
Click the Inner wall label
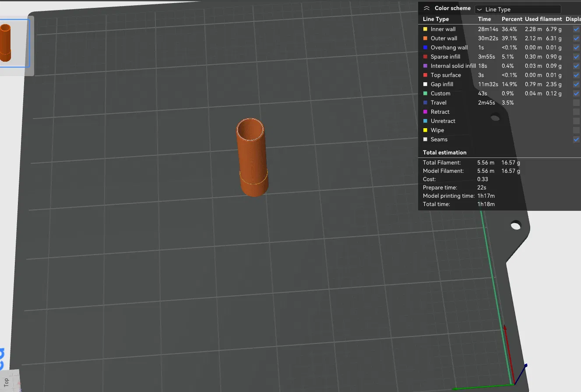pos(443,29)
